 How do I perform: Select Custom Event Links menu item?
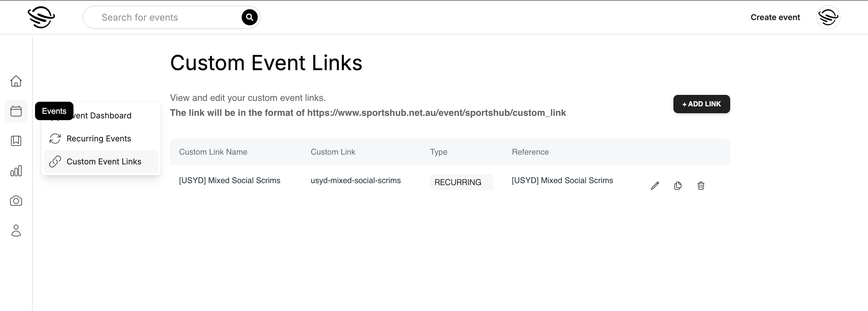pos(101,162)
